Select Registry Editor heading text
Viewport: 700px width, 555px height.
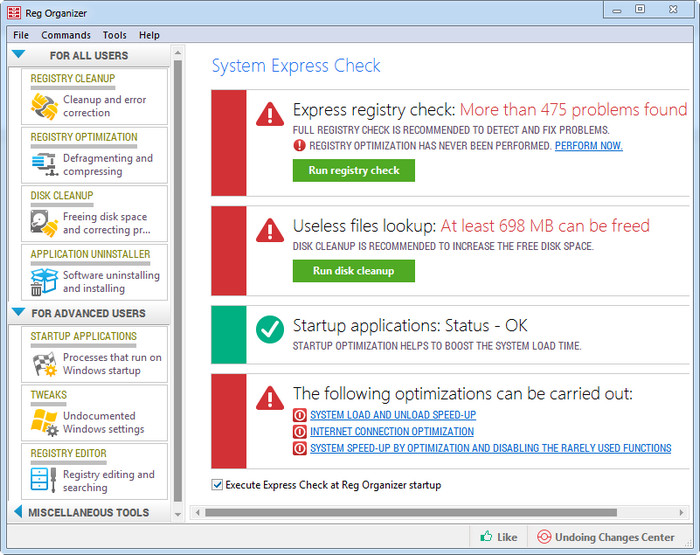pos(68,453)
